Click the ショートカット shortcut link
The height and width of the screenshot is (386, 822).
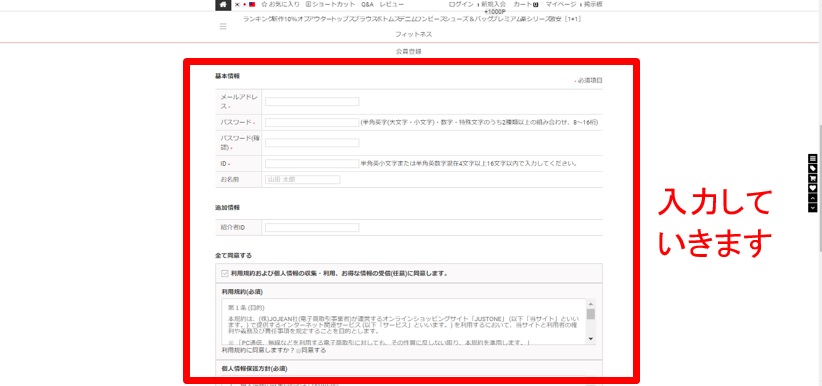[x=329, y=4]
